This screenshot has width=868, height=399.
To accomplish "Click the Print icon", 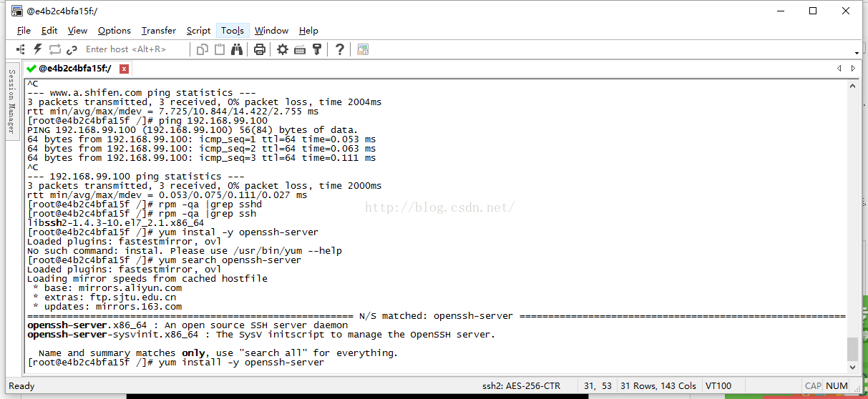I will point(260,49).
